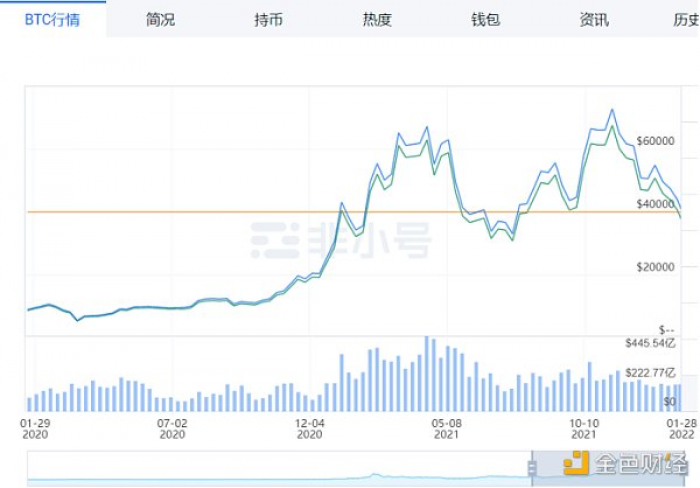Click the $445.54亿 volume axis label
700x488 pixels.
point(650,343)
